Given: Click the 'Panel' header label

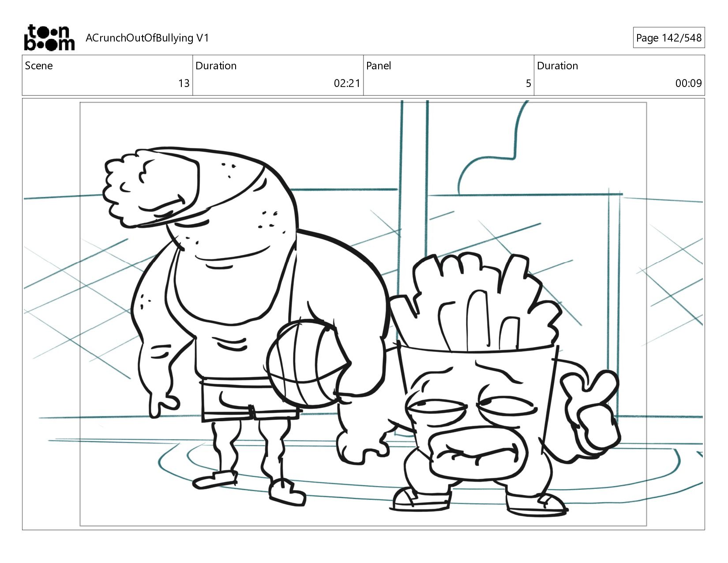Looking at the screenshot, I should pos(379,66).
